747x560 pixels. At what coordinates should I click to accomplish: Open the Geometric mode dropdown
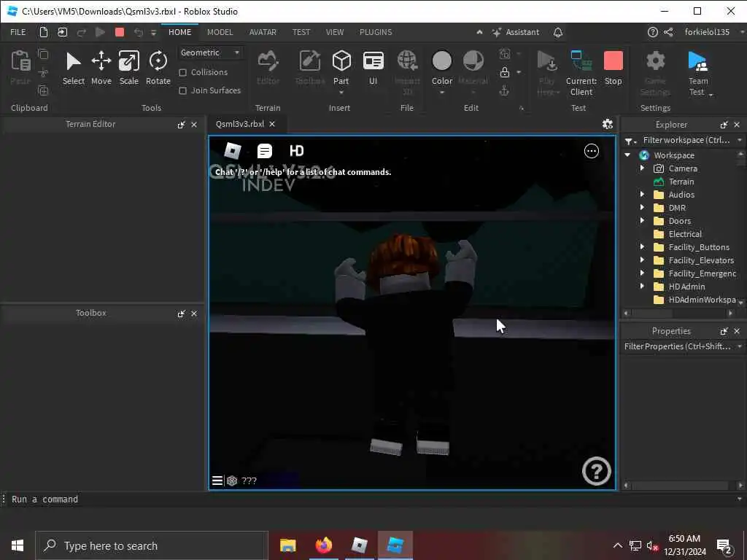(x=210, y=52)
